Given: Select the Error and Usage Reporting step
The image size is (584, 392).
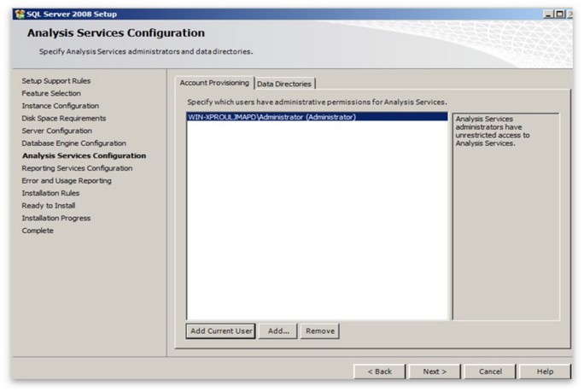Looking at the screenshot, I should click(67, 181).
